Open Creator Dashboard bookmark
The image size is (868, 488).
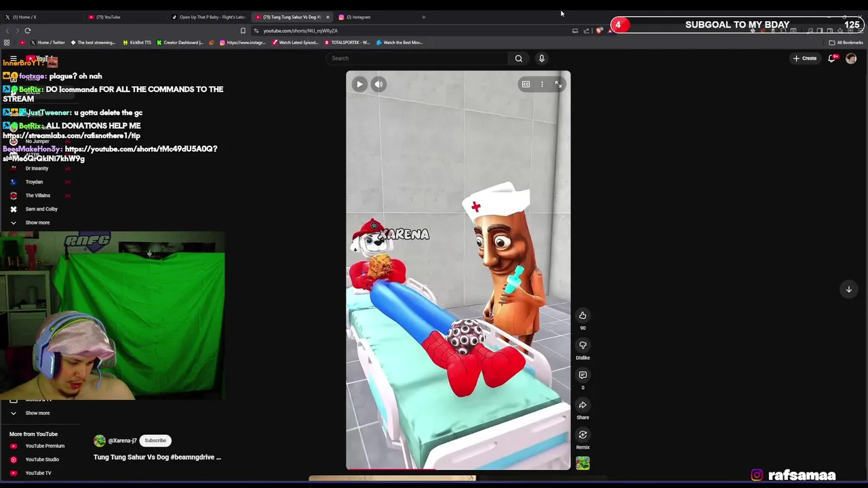(180, 43)
